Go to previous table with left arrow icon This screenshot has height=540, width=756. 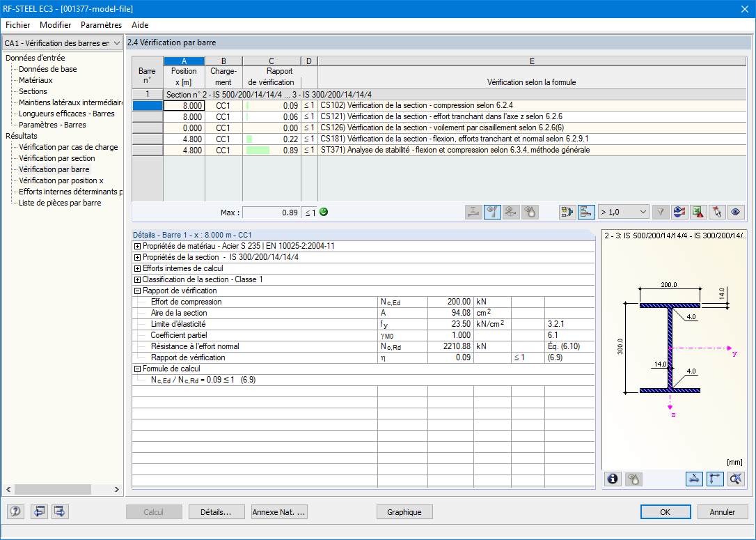[x=38, y=511]
